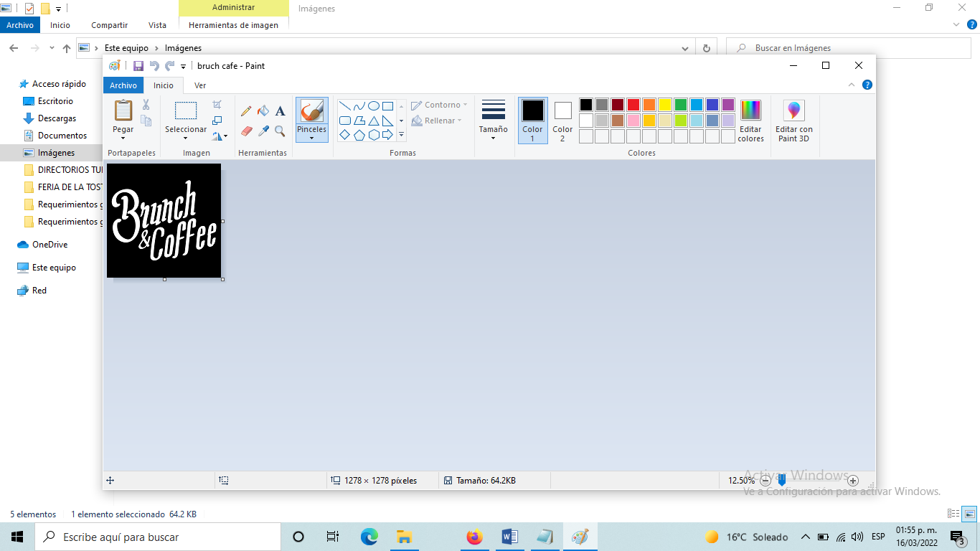Click the Buscar en Imágenes search field
980x551 pixels.
coord(848,48)
